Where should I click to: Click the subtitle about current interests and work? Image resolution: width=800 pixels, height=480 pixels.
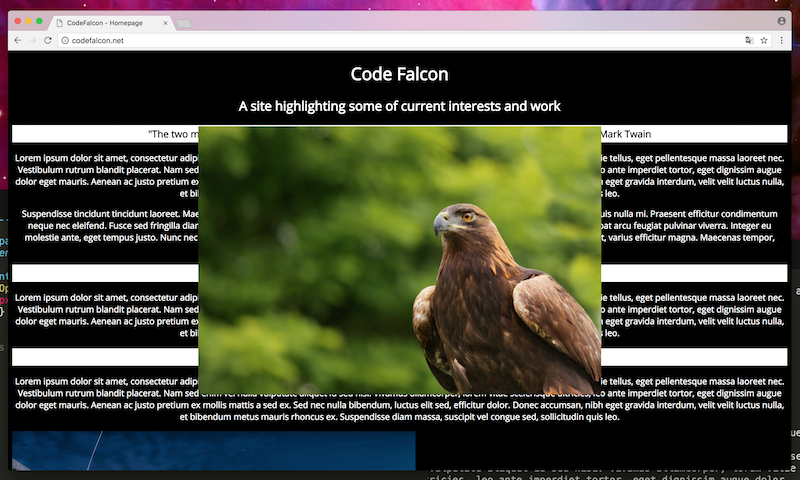tap(399, 106)
